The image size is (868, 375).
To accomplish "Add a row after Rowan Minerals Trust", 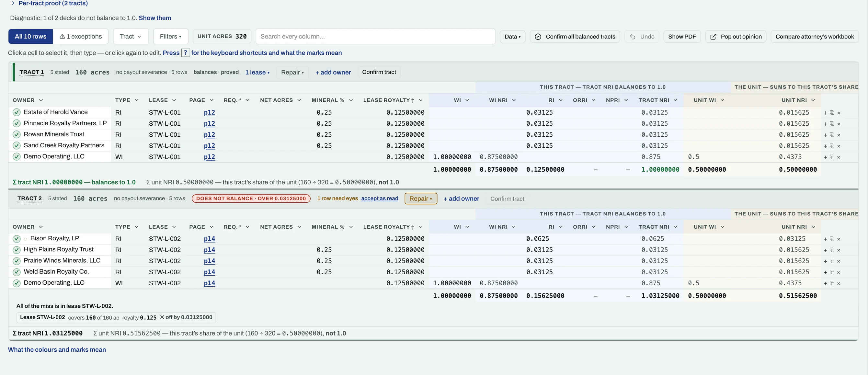I will coord(825,135).
